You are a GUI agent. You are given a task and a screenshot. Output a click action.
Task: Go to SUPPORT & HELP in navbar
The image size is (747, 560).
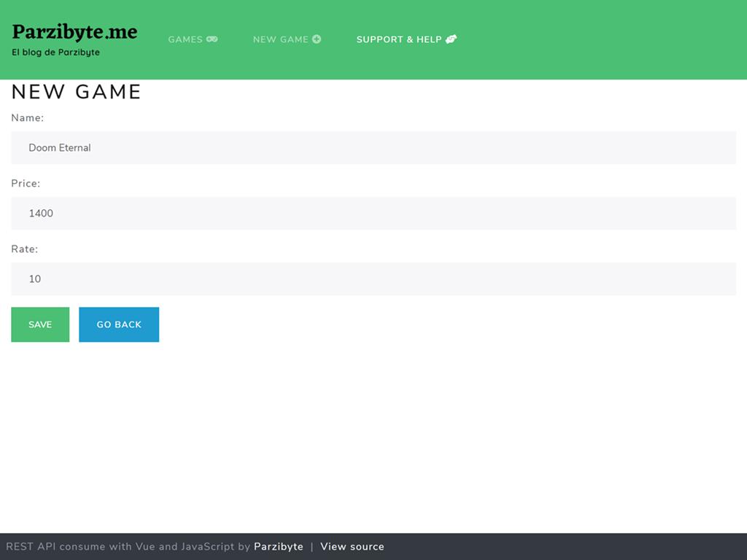click(x=399, y=39)
